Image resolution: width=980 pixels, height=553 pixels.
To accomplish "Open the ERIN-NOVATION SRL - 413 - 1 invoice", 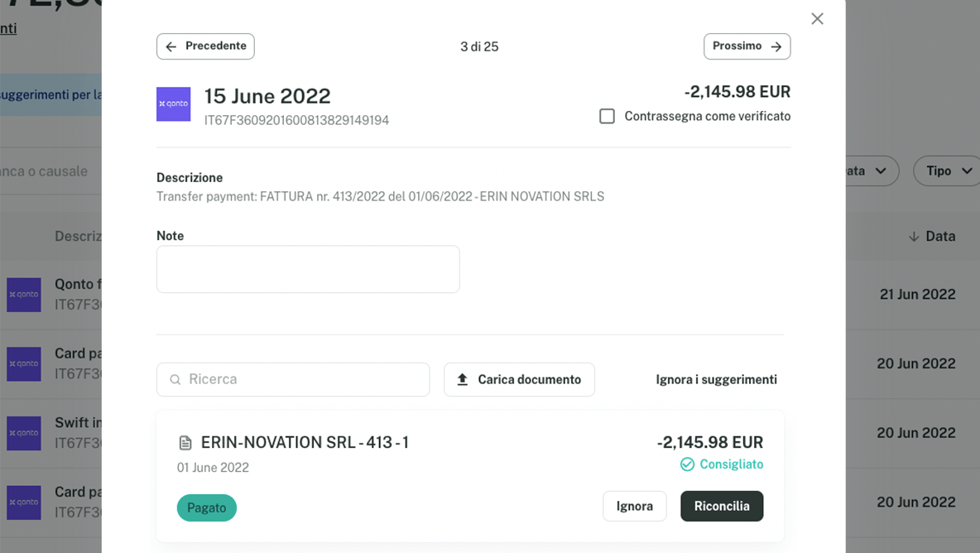I will pyautogui.click(x=305, y=443).
